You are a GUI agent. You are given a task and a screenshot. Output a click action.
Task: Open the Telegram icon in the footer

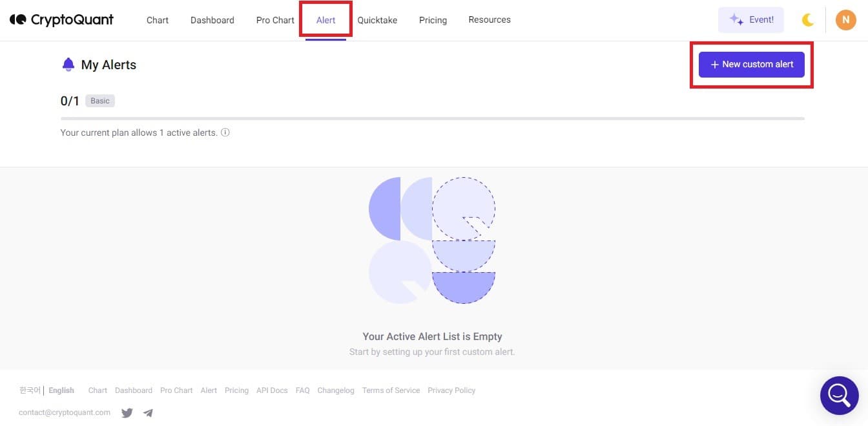[148, 412]
